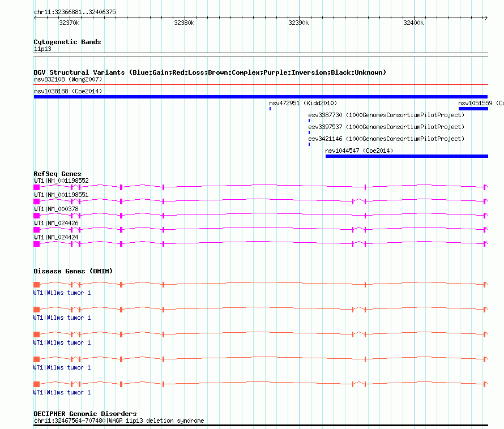This screenshot has height=429, width=504.
Task: Click the 32400k ruler position label
Action: (x=413, y=23)
